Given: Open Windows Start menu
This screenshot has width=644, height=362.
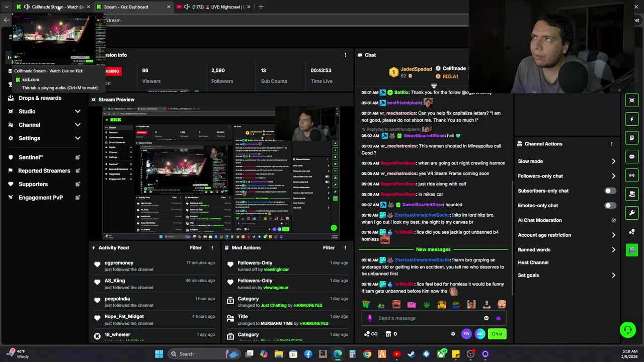Looking at the screenshot, I should 159,354.
